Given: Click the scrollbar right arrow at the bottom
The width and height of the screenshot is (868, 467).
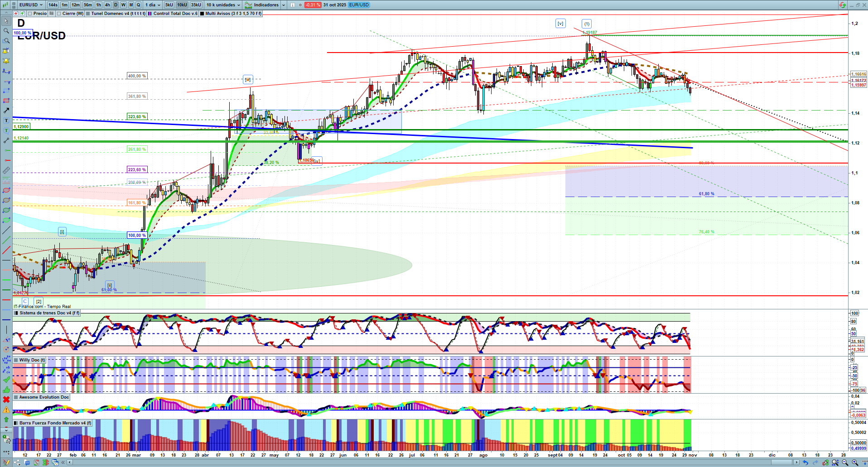Looking at the screenshot, I should [796, 462].
